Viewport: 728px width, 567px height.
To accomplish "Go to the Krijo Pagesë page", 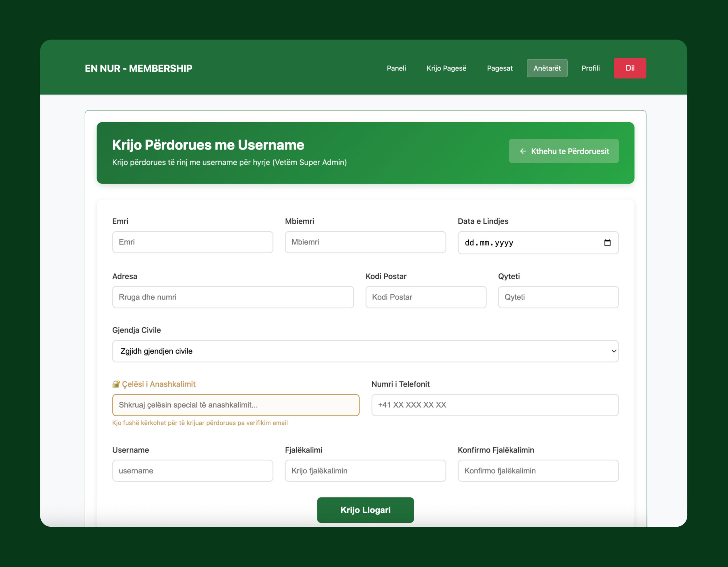I will (446, 68).
